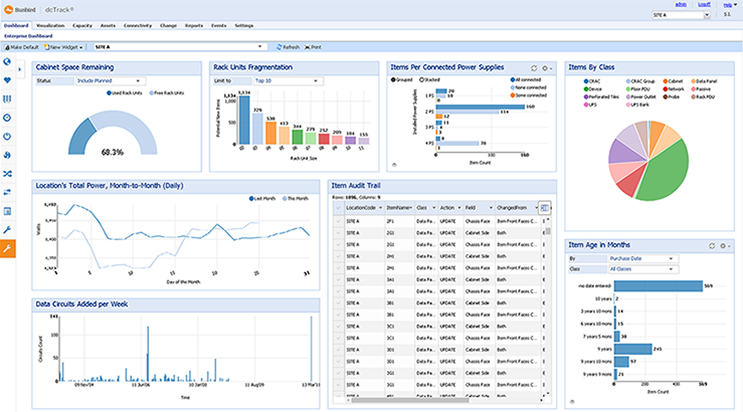This screenshot has width=743, height=412.
Task: Switch to the Events tab
Action: (219, 26)
